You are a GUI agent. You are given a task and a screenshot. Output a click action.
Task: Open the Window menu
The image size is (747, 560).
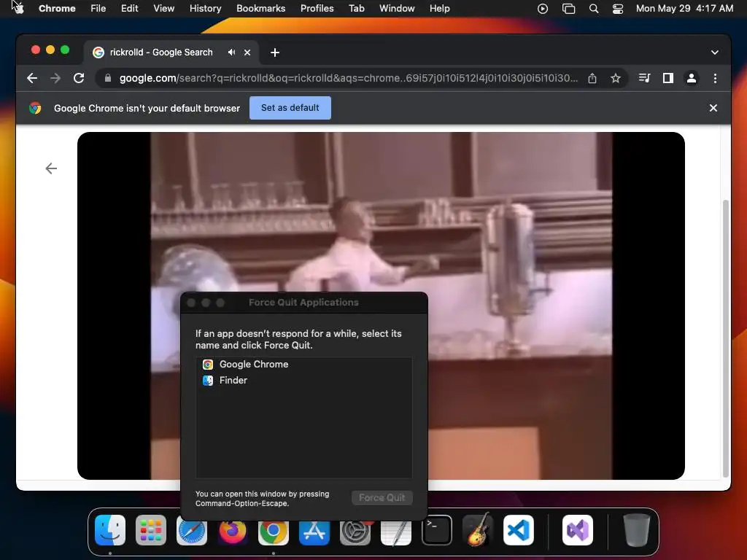point(397,8)
